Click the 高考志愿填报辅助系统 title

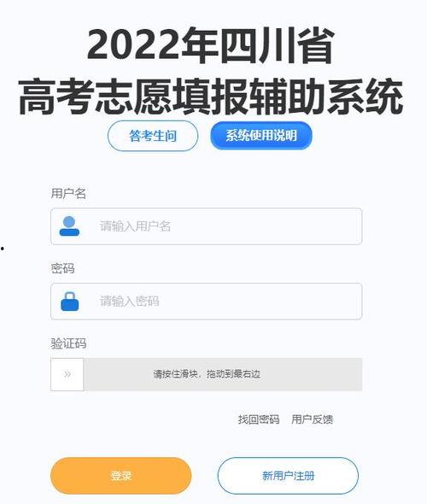click(211, 97)
